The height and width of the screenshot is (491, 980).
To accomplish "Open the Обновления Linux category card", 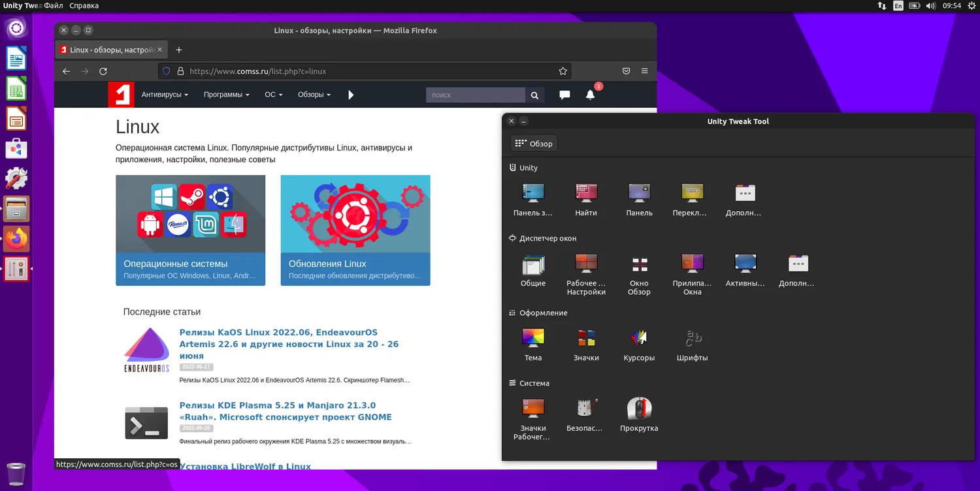I will (355, 230).
